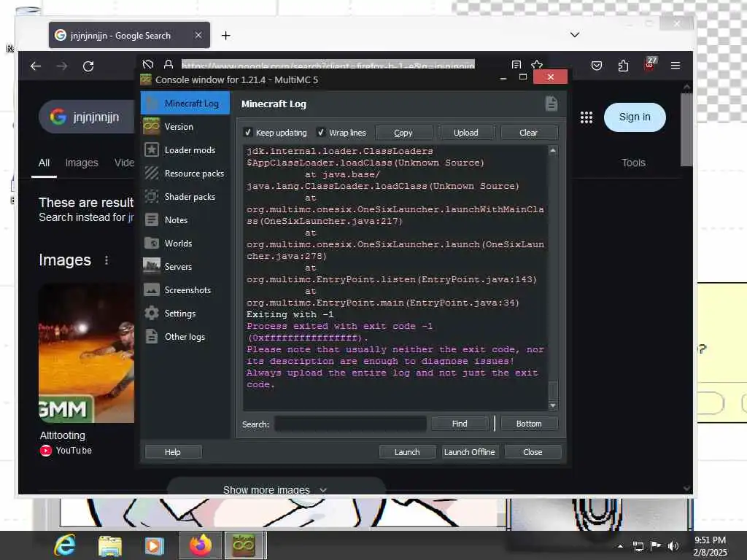Click the log Search input field
747x560 pixels.
coord(350,424)
